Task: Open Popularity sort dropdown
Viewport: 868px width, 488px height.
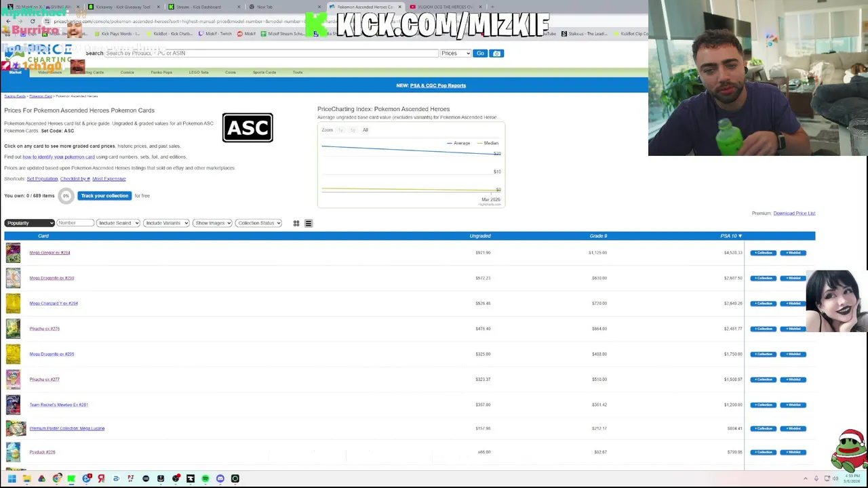Action: [29, 223]
